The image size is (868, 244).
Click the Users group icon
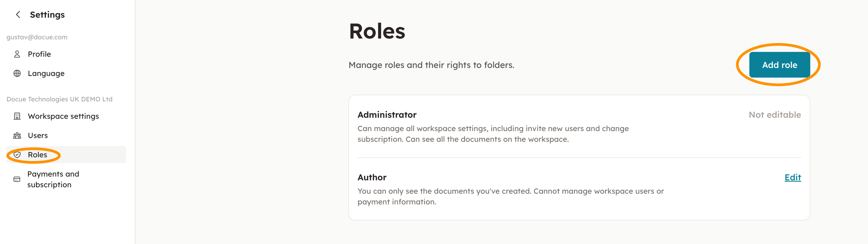[17, 135]
